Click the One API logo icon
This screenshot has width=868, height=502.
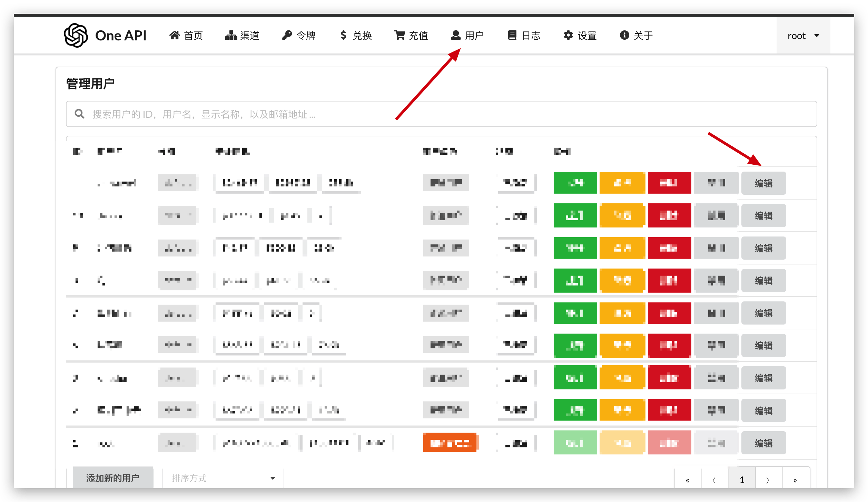[x=76, y=36]
